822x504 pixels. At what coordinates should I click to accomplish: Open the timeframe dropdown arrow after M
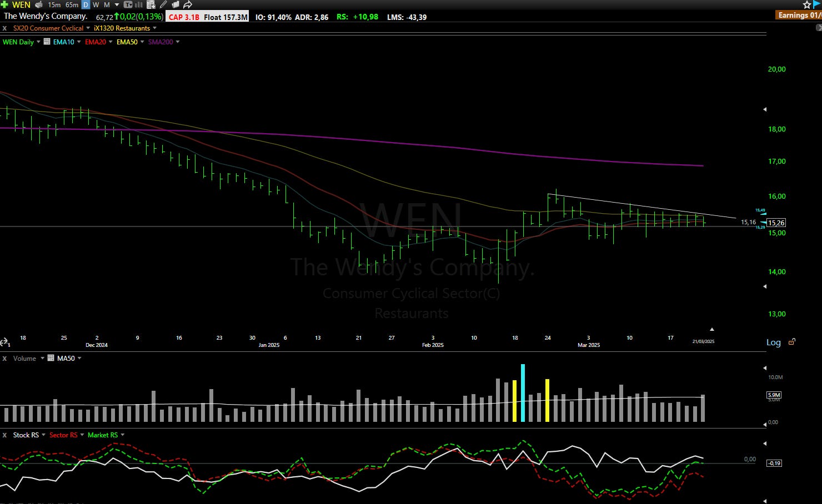point(117,5)
